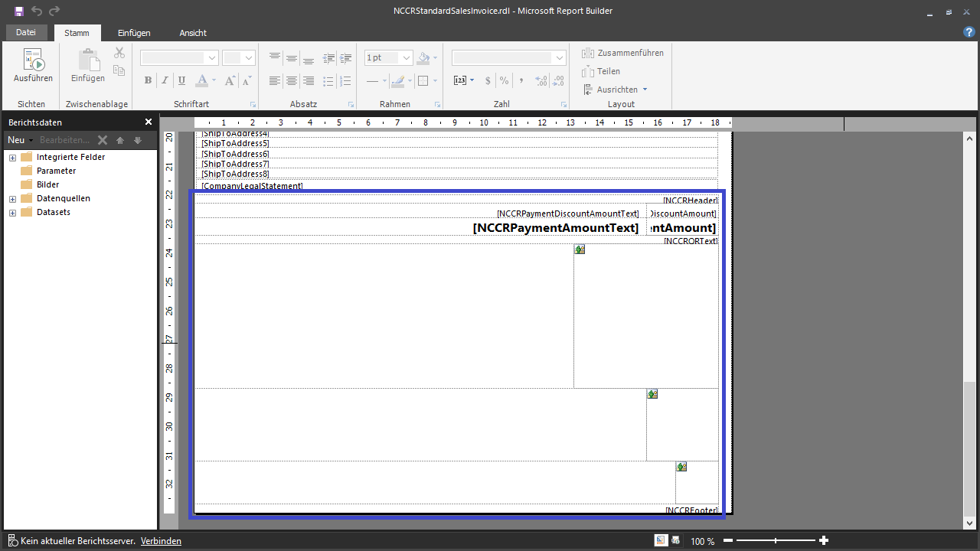Click the zoom slider in status bar
Image resolution: width=980 pixels, height=551 pixels.
[775, 541]
